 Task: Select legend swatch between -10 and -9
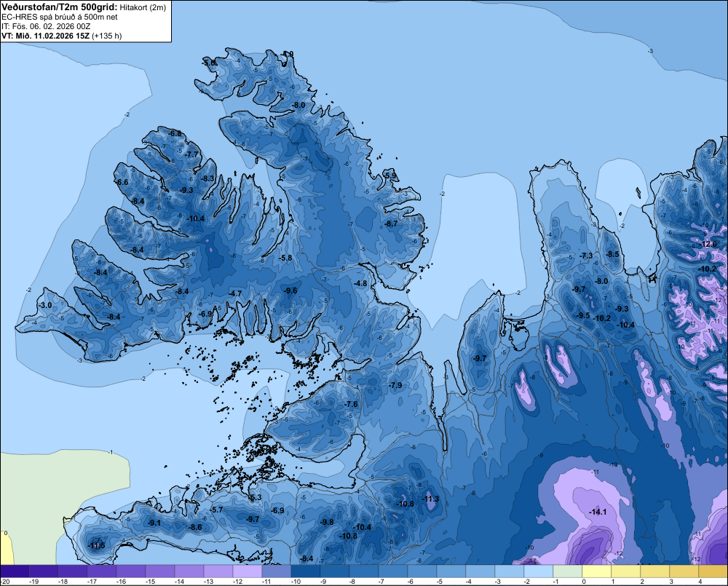click(x=306, y=571)
